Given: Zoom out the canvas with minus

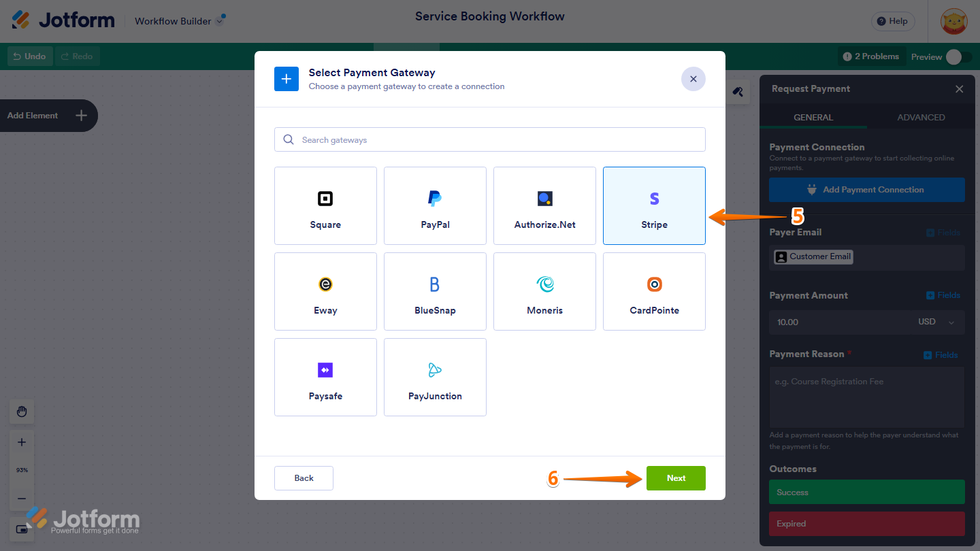Looking at the screenshot, I should [x=22, y=499].
